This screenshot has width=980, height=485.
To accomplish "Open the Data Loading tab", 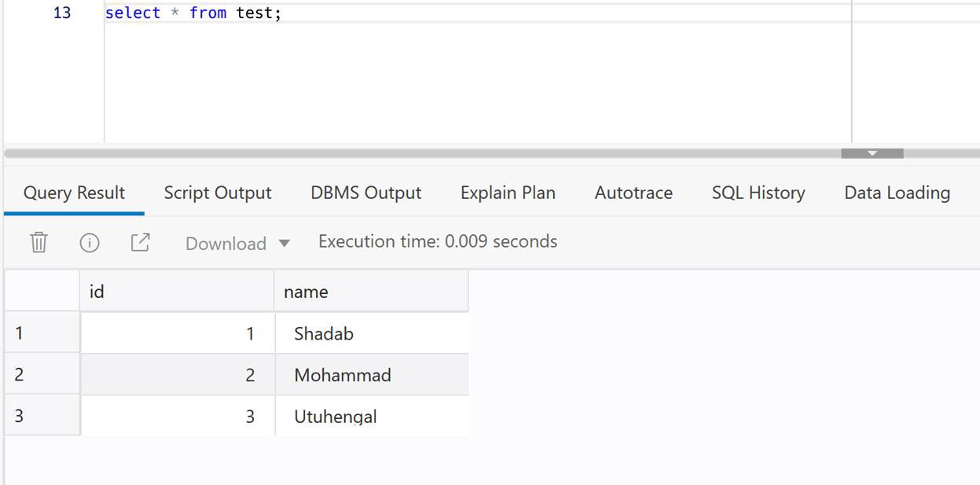I will [897, 193].
